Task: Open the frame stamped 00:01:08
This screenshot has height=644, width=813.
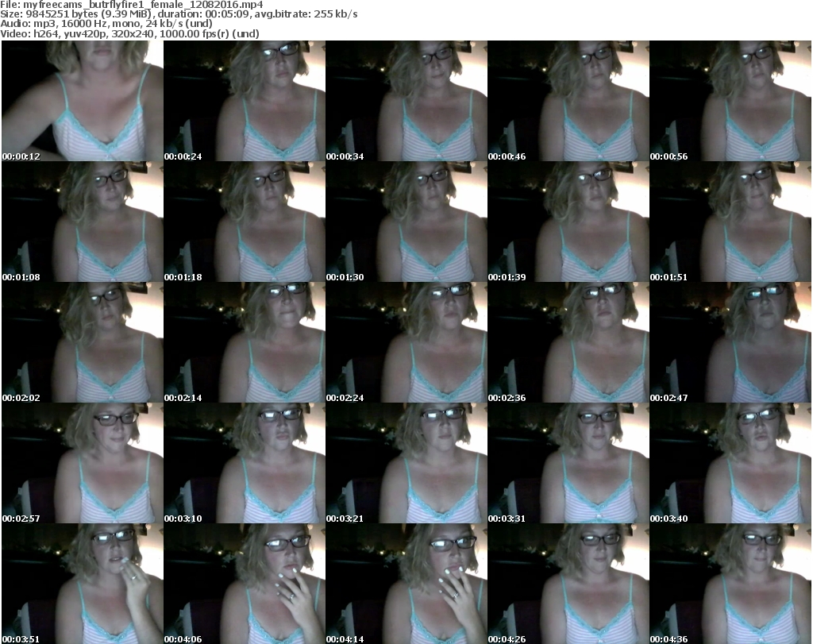Action: click(x=83, y=222)
